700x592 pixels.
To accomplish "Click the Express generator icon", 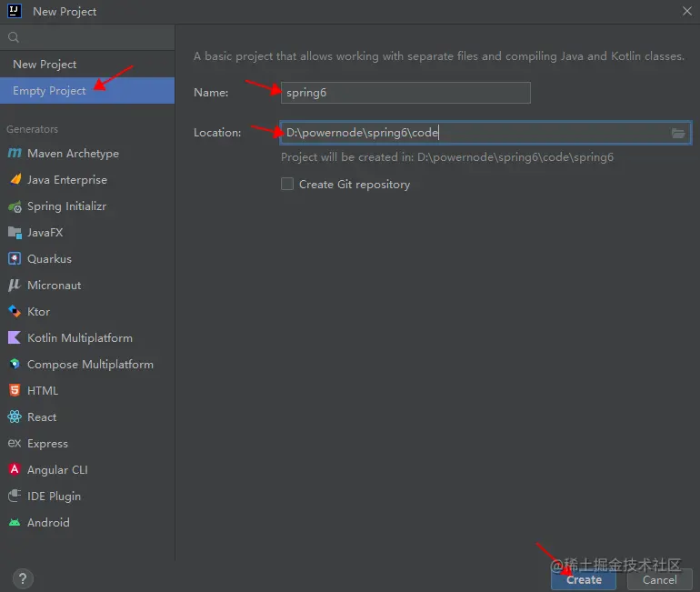I will (15, 443).
